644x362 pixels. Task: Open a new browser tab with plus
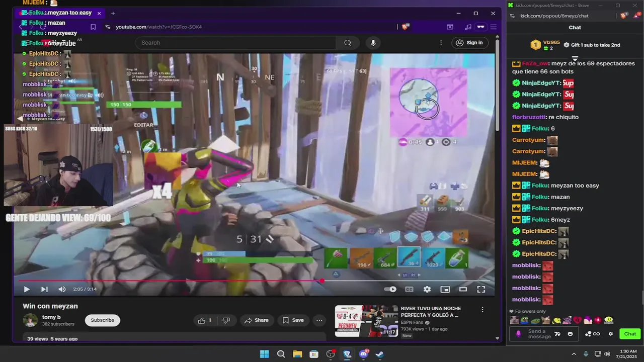coord(113,13)
